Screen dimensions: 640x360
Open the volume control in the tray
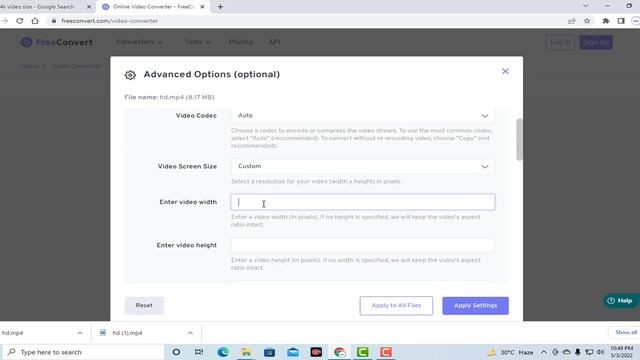click(x=600, y=352)
